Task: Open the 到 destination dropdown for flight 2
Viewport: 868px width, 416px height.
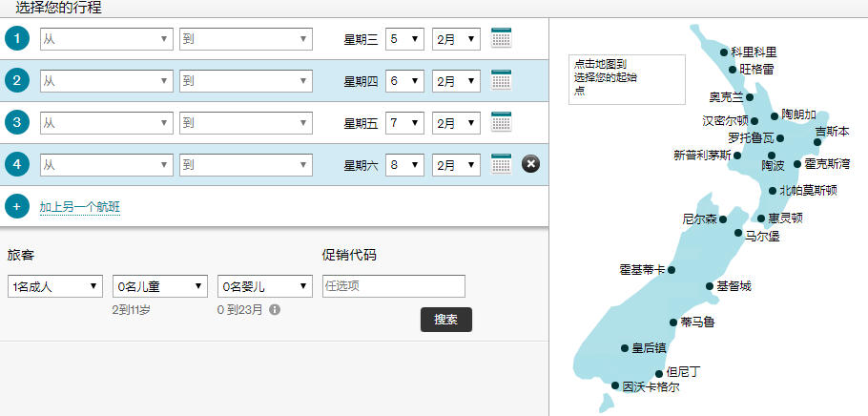Action: coord(245,81)
